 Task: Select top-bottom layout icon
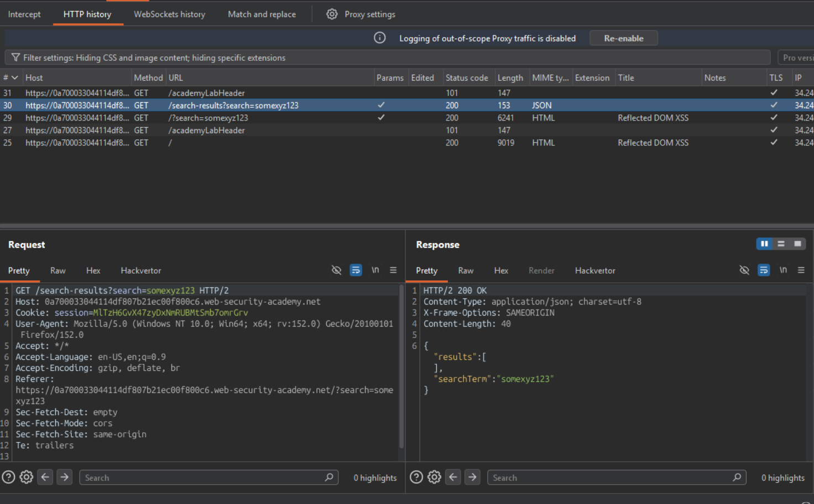(781, 244)
